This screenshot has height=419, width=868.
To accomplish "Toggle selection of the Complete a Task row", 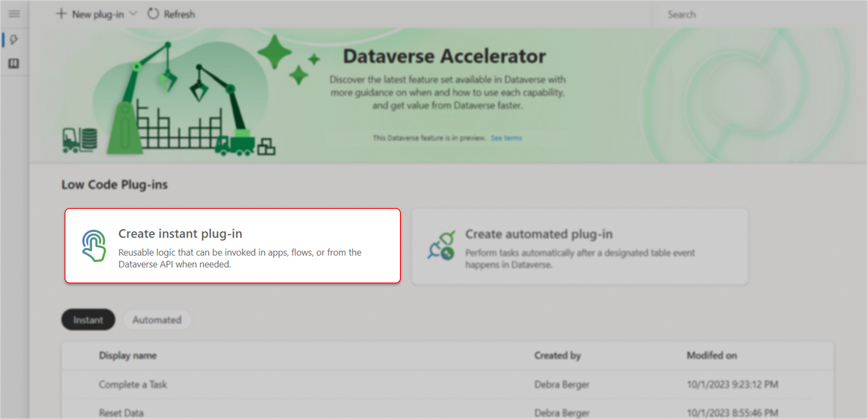I will coord(133,384).
